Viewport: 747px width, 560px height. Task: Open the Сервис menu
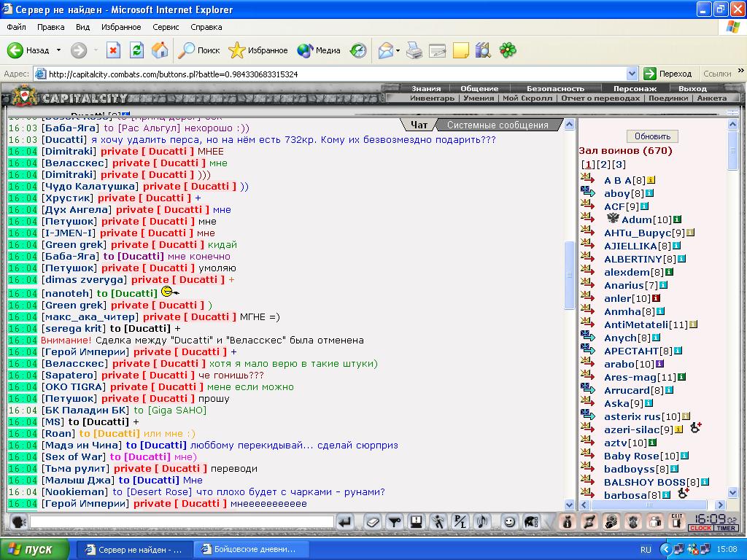(166, 27)
